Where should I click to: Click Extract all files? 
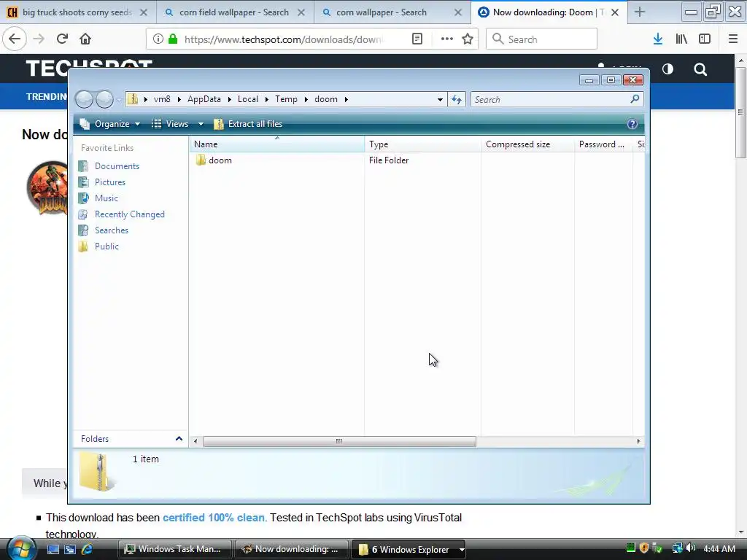[248, 124]
